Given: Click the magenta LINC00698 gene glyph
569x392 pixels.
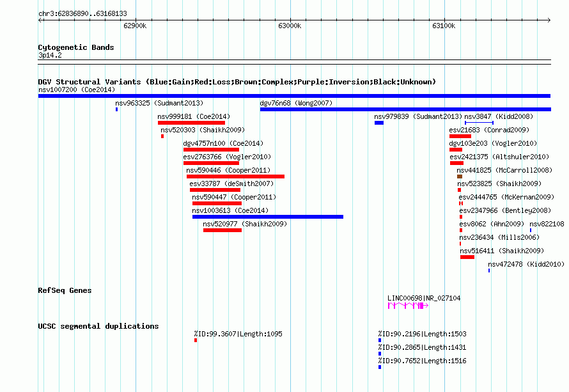Looking at the screenshot, I should pyautogui.click(x=408, y=306).
